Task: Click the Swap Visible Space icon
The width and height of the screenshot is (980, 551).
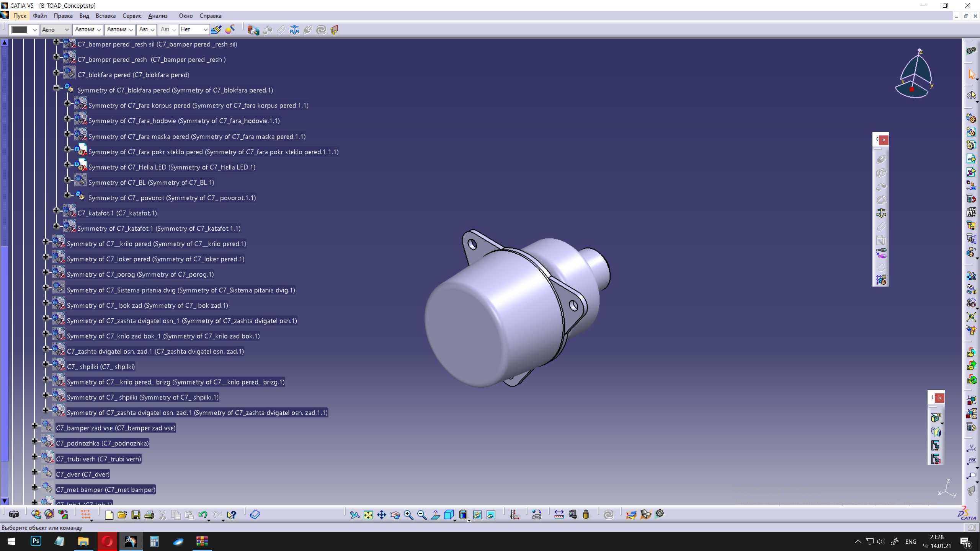Action: point(491,515)
